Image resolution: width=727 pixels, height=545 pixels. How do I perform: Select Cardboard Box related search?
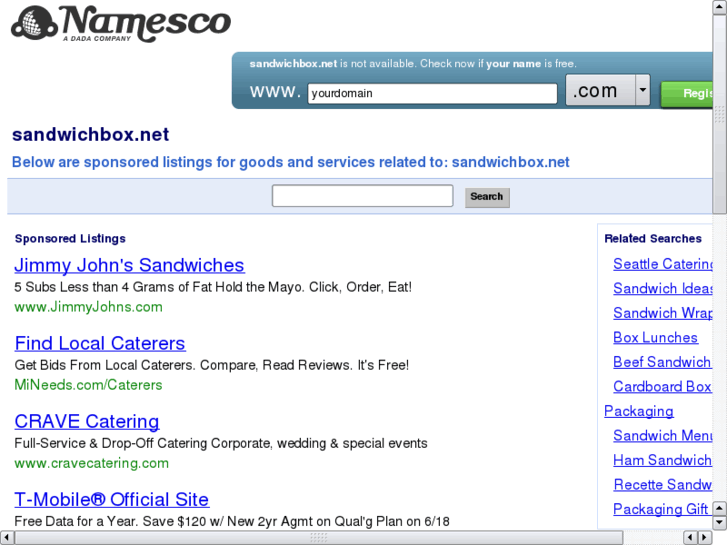[662, 386]
